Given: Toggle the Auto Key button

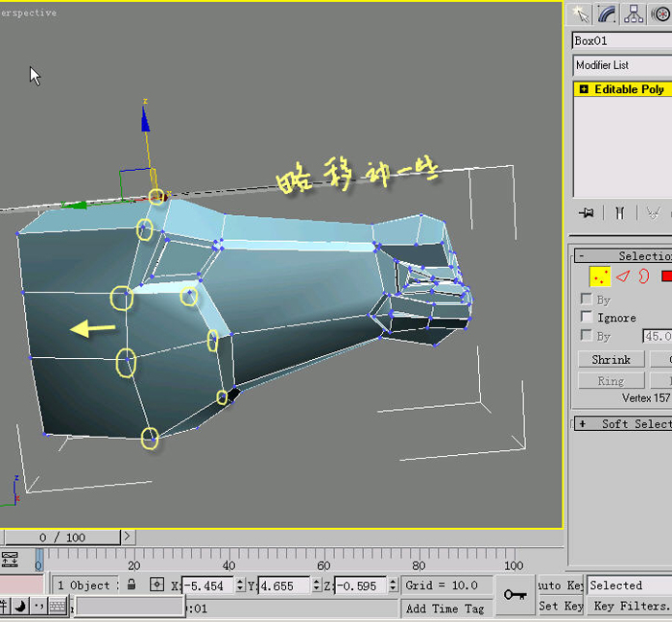Looking at the screenshot, I should click(x=561, y=585).
